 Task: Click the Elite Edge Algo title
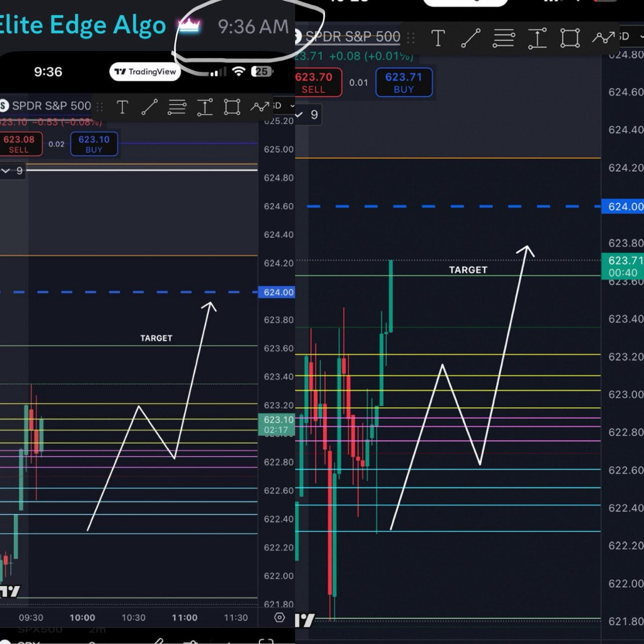(82, 25)
